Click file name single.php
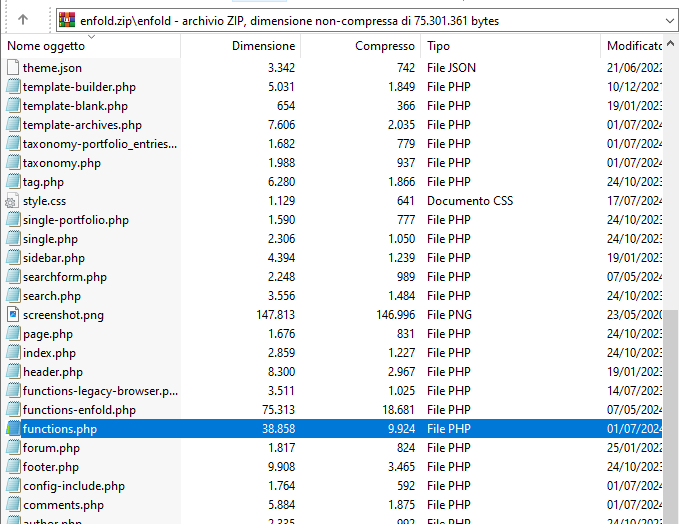Image resolution: width=679 pixels, height=524 pixels. coord(50,239)
